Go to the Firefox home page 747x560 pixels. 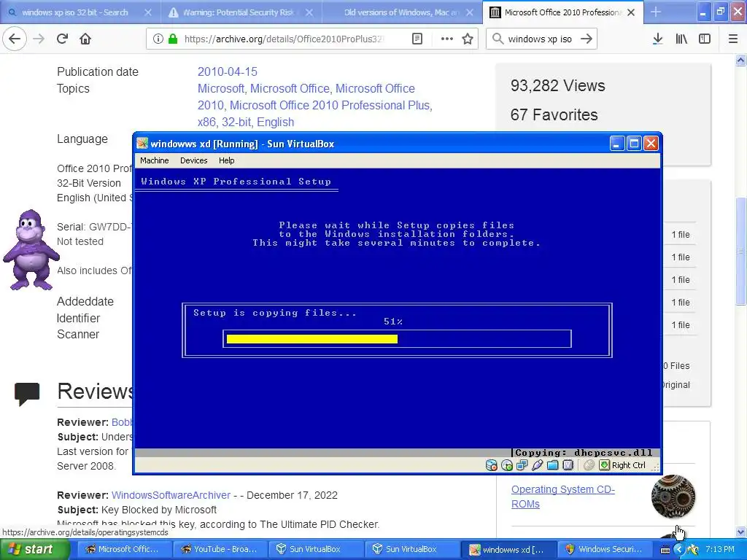pos(85,39)
